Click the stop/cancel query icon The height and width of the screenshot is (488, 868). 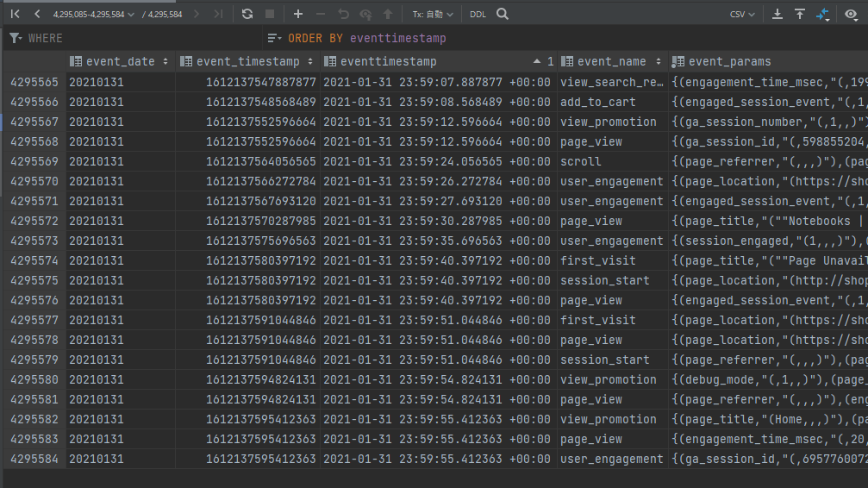(270, 14)
